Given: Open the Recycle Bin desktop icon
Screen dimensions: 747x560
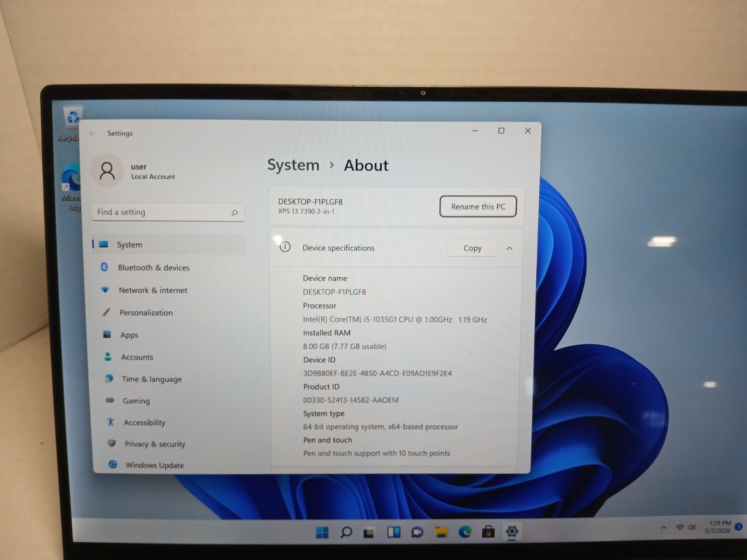Looking at the screenshot, I should click(73, 124).
